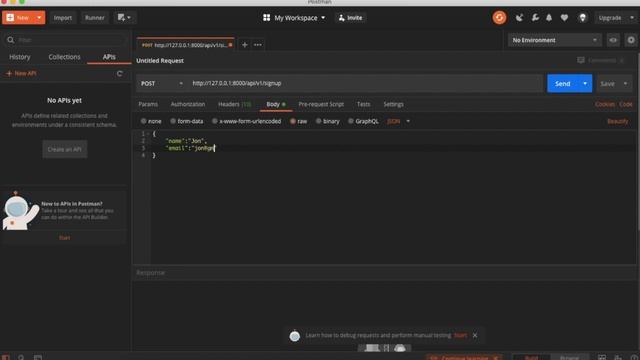This screenshot has height=360, width=640.
Task: Open the wrench settings icon
Action: coord(535,18)
